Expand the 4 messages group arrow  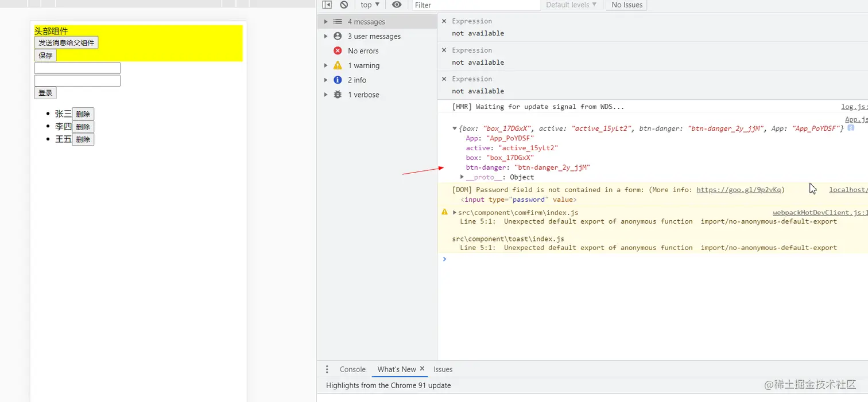tap(326, 22)
